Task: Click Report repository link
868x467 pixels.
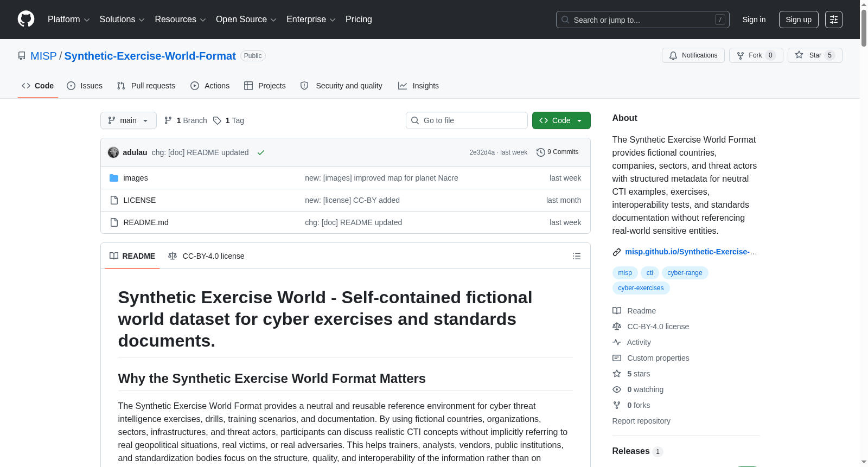Action: [x=641, y=421]
